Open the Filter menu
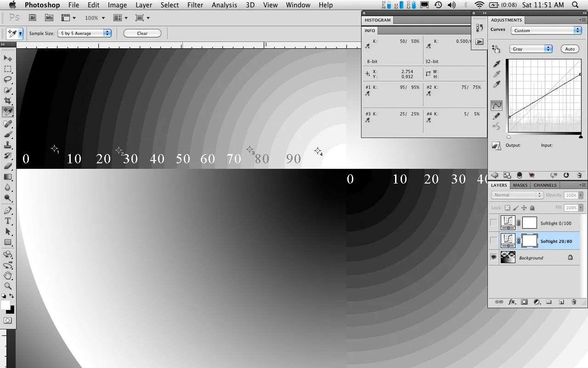 point(195,5)
